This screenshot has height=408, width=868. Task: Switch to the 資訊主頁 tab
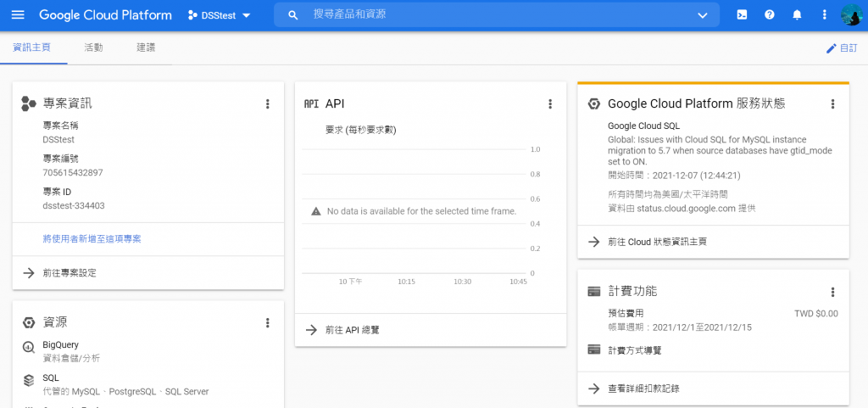point(31,48)
